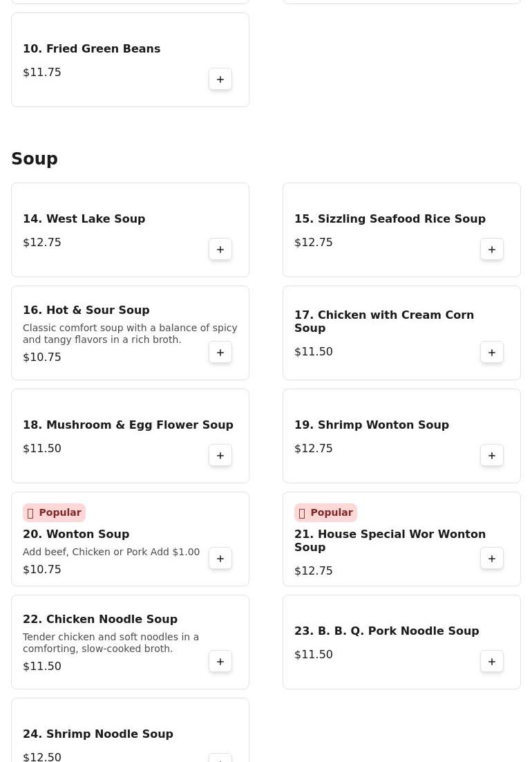Open the 14. West Lake Soup item
Viewport: 532px width, 762px height.
[84, 219]
